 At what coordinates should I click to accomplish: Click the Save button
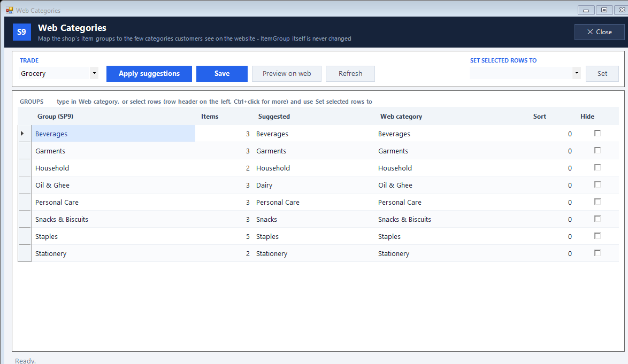click(x=222, y=74)
